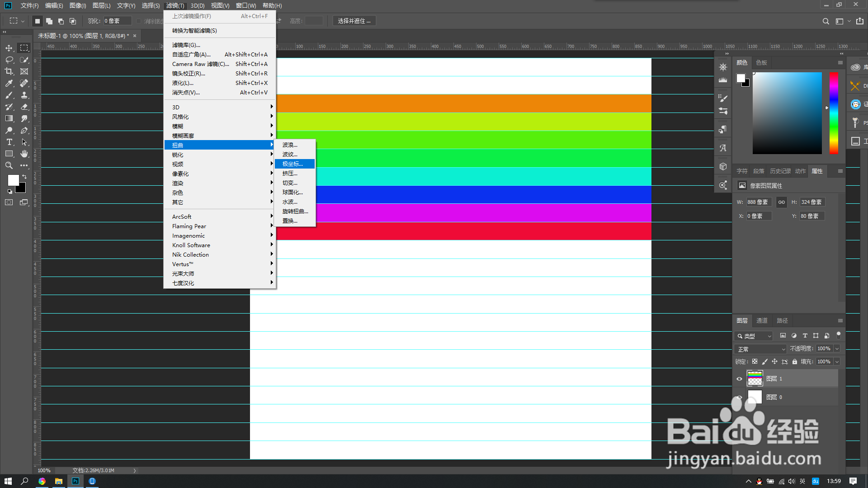Click the link width and height icon
This screenshot has height=488, width=868.
(x=782, y=202)
